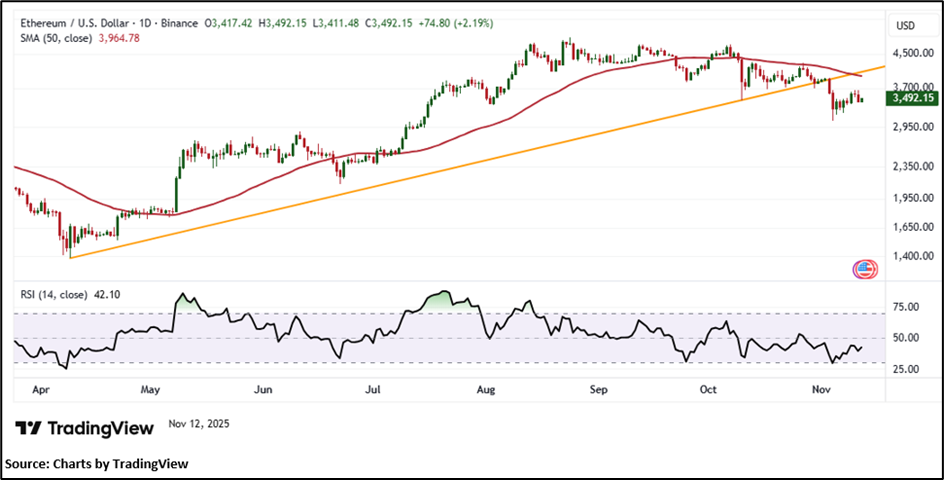Click the TradingView logo
Image resolution: width=944 pixels, height=480 pixels.
(x=85, y=428)
